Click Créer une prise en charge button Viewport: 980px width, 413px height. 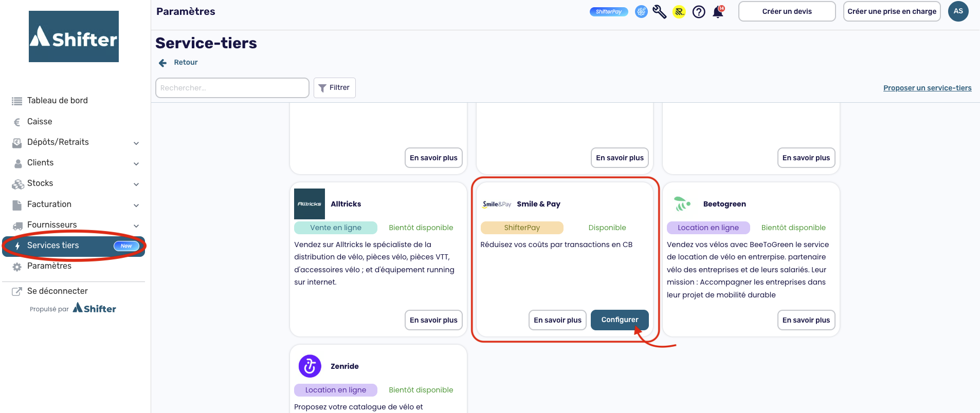[892, 11]
